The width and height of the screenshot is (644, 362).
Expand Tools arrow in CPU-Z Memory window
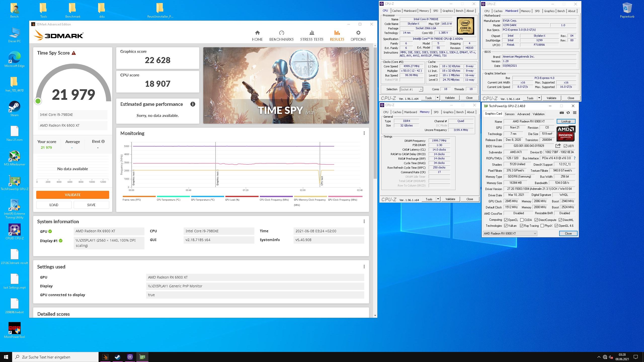(x=438, y=199)
